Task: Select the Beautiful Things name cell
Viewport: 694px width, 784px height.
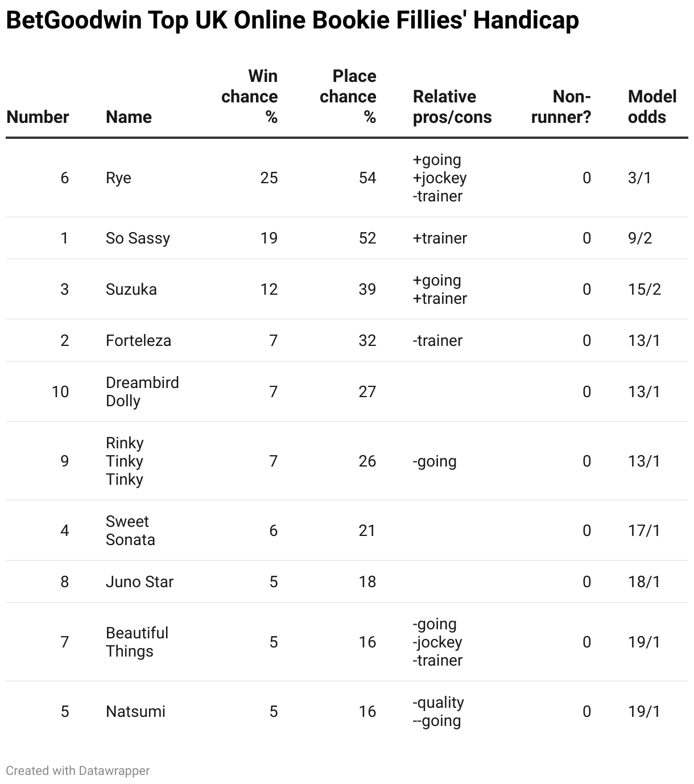Action: pyautogui.click(x=137, y=642)
